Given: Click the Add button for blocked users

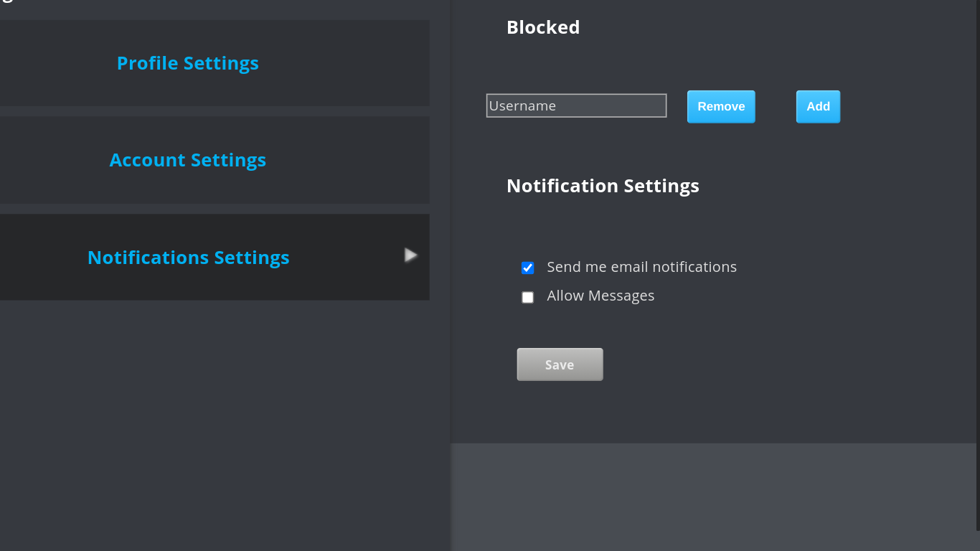Looking at the screenshot, I should 818,106.
